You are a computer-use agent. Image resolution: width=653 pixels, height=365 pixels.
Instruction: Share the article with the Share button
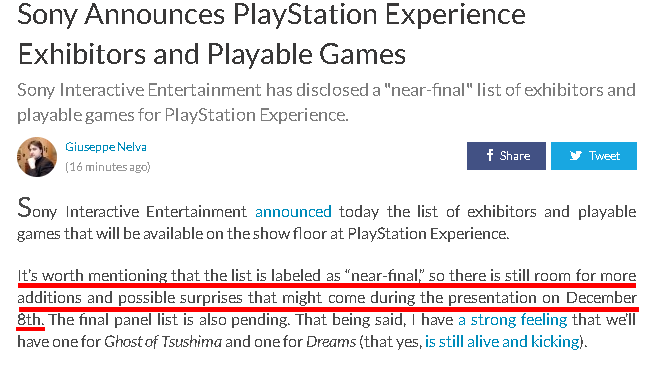pos(506,156)
